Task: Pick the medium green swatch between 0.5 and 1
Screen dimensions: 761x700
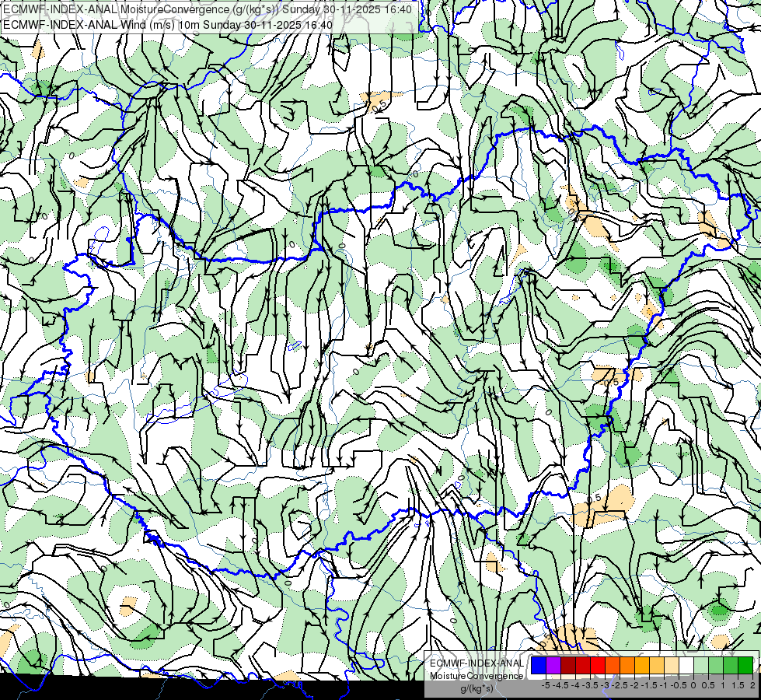Action: point(716,665)
